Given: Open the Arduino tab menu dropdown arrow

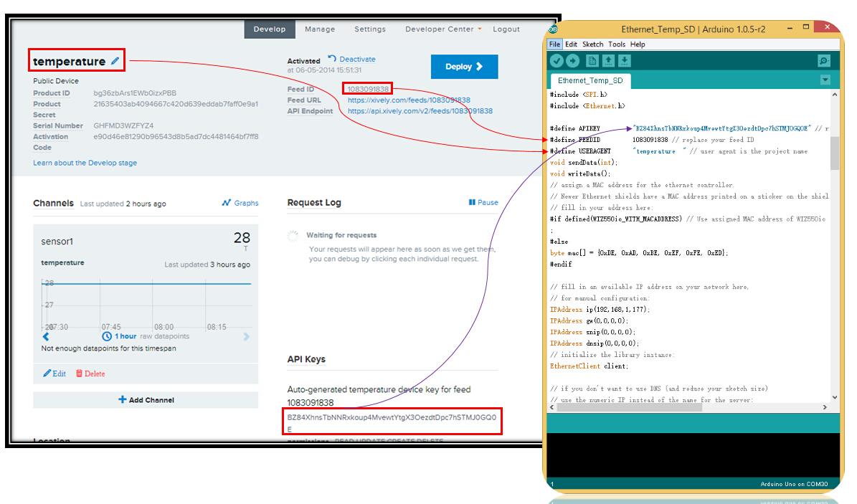Looking at the screenshot, I should (x=825, y=80).
